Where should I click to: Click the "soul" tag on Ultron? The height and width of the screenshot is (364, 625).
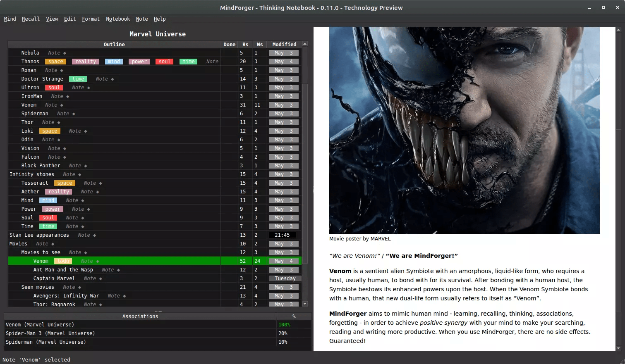[54, 87]
